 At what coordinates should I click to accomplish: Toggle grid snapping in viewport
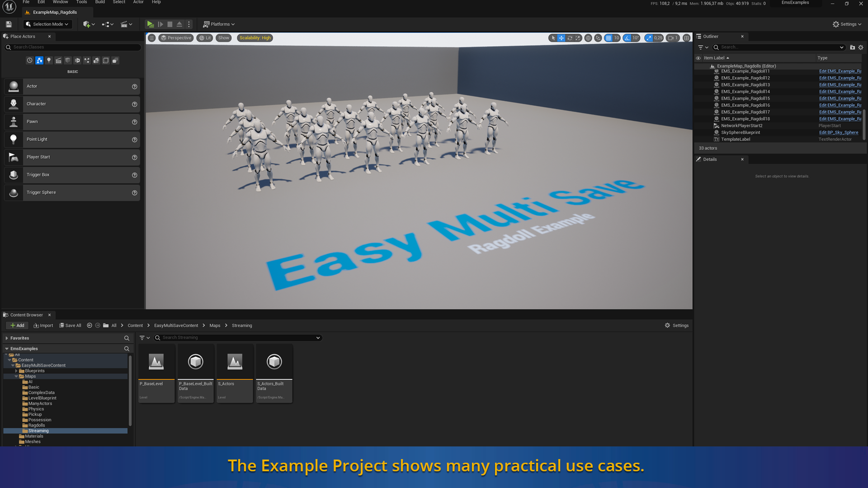point(609,38)
